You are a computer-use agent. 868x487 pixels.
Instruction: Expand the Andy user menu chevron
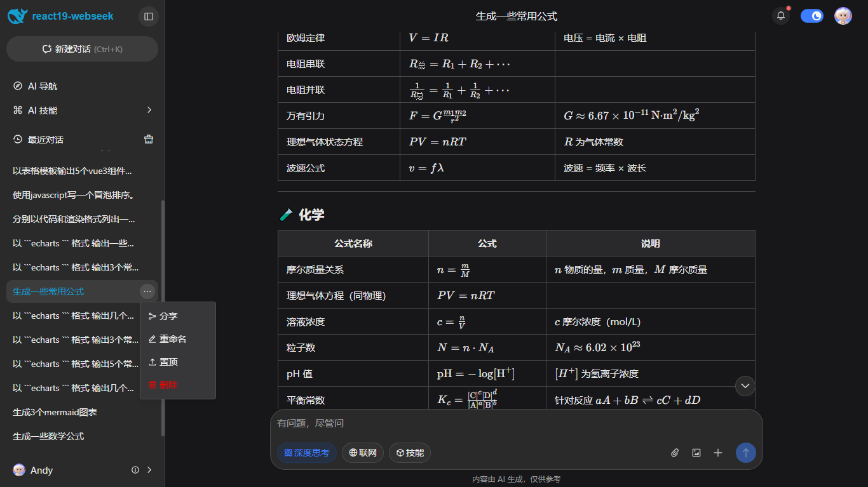click(149, 470)
